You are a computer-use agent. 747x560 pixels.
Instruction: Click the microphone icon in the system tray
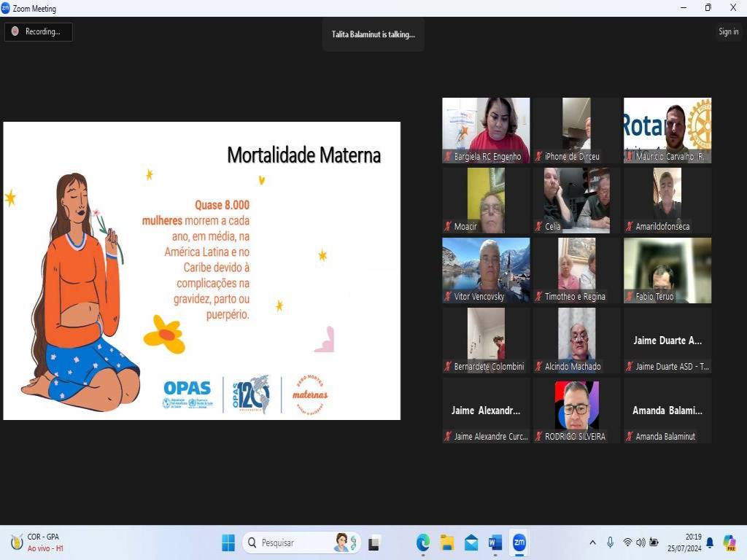coord(610,542)
